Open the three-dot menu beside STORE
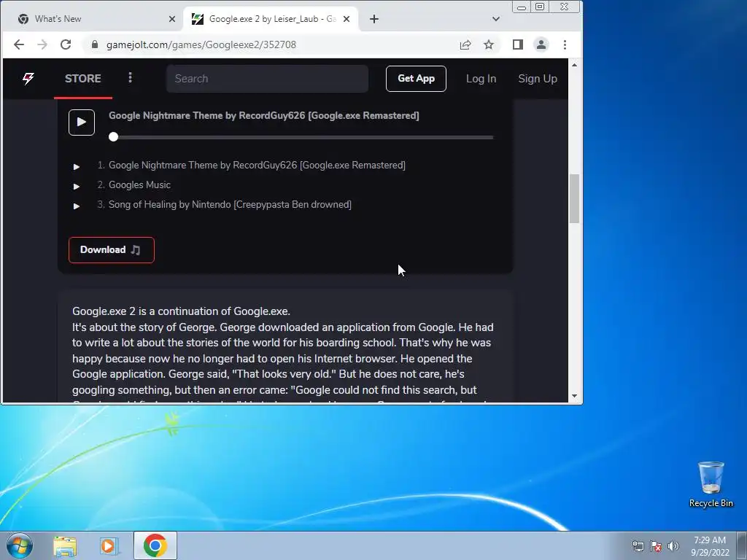Viewport: 747px width, 560px height. [x=130, y=77]
